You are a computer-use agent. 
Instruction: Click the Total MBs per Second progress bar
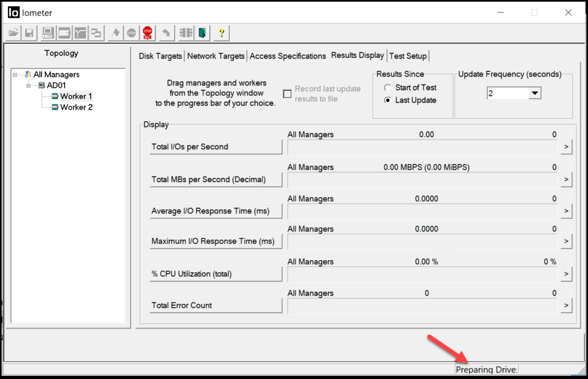(x=423, y=180)
